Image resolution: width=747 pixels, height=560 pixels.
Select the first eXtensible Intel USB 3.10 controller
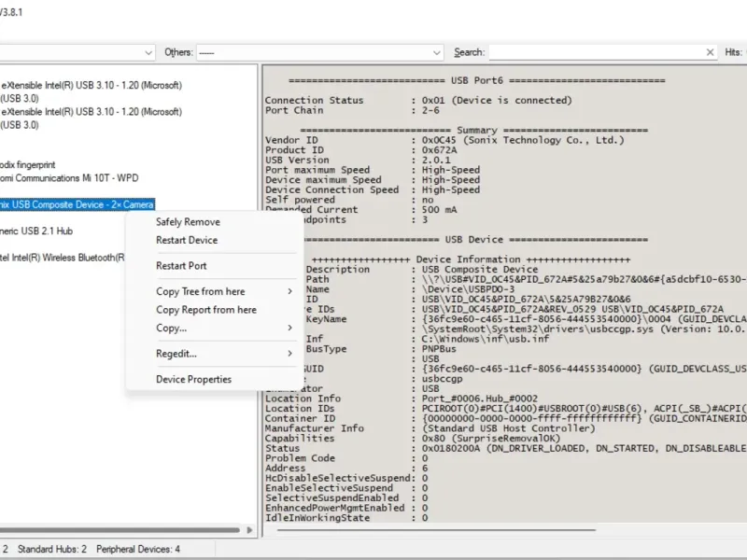click(91, 85)
